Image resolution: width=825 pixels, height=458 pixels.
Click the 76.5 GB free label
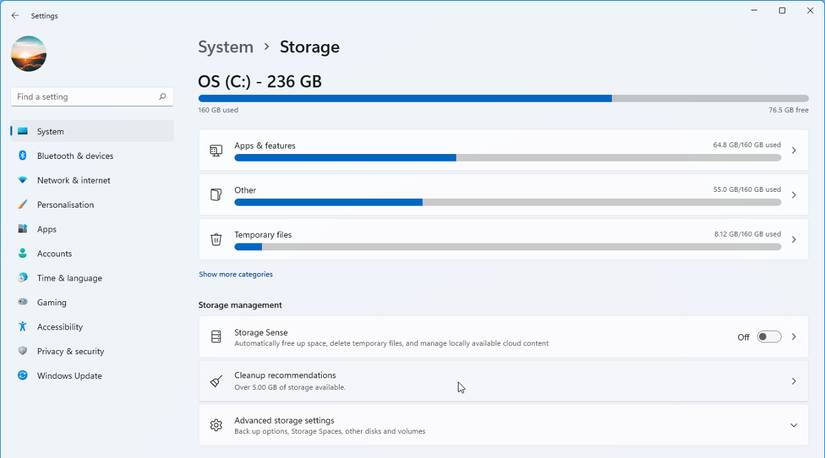pos(788,110)
